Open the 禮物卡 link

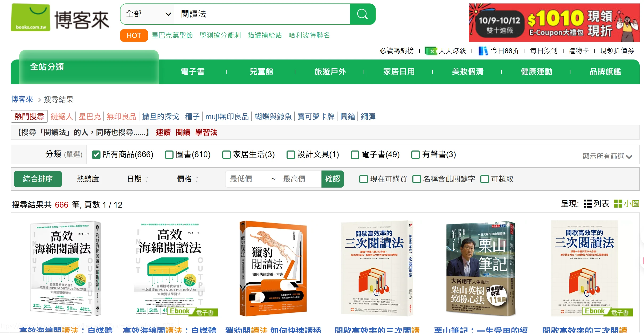click(579, 51)
